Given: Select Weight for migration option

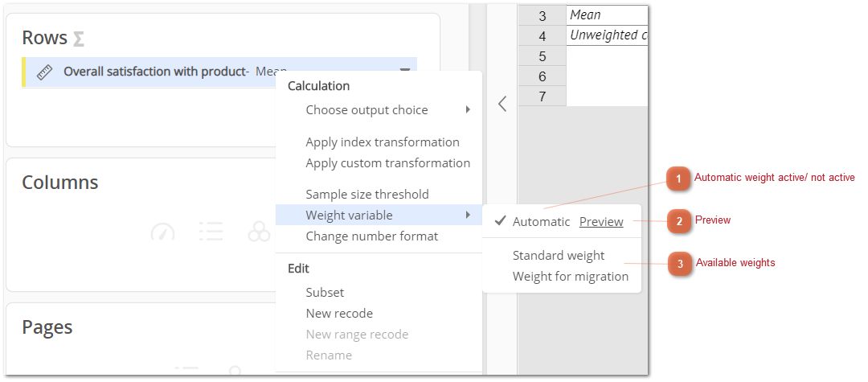Looking at the screenshot, I should pos(570,277).
